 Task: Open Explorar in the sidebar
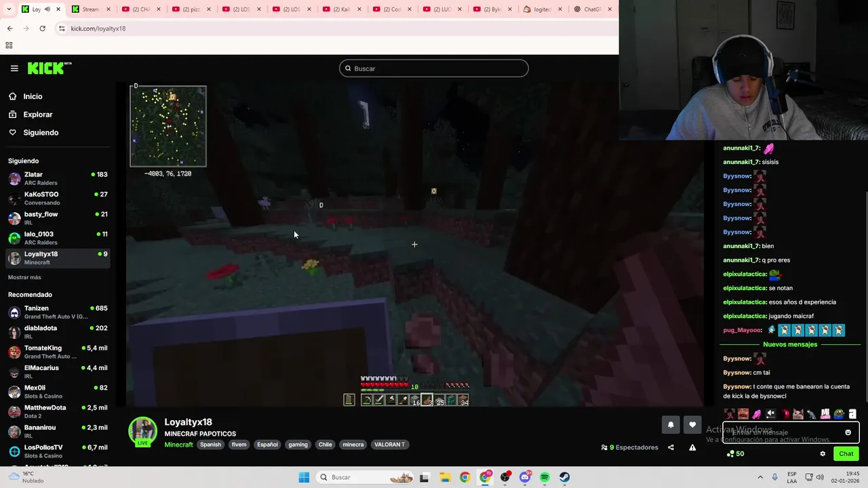[37, 115]
